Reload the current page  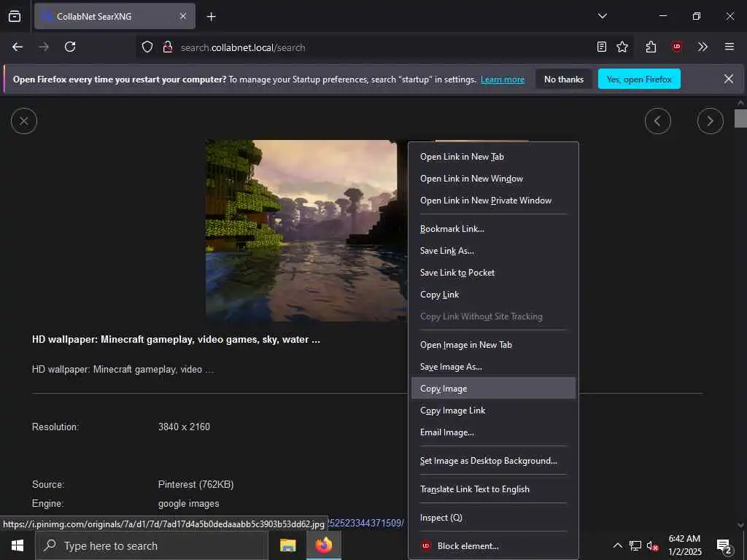click(x=70, y=47)
